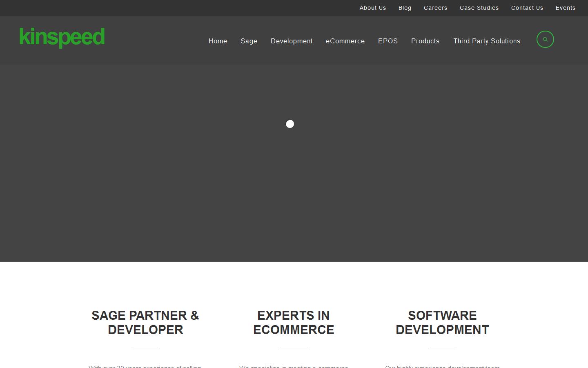This screenshot has height=368, width=588.
Task: Click the EXPERTS IN ECOMMERCE heading
Action: [x=294, y=323]
